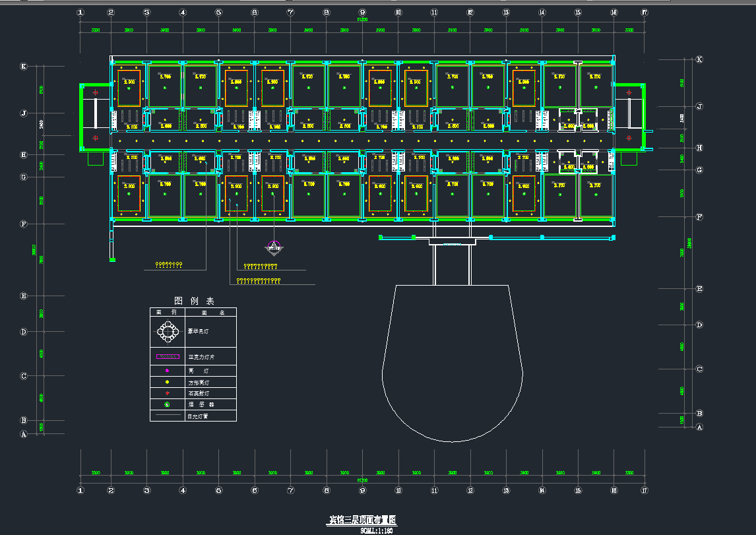This screenshot has height=535, width=756.
Task: Select the 日光灯管 legend label
Action: (x=199, y=416)
